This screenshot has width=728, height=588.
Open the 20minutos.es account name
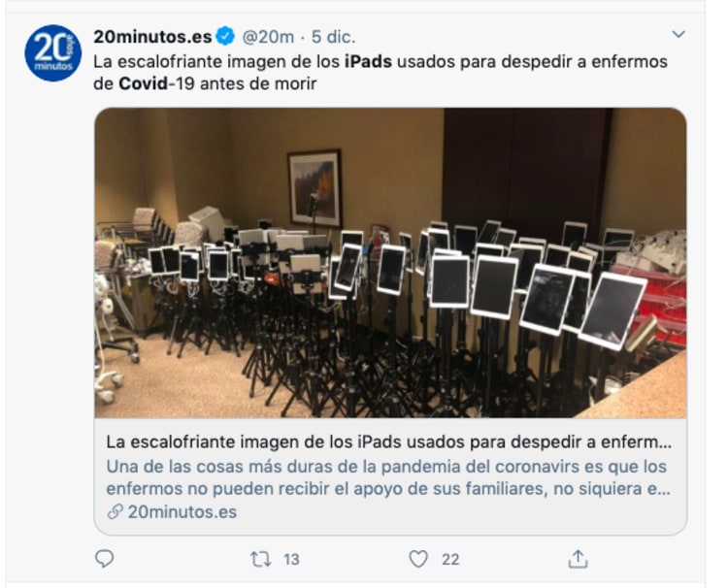tap(152, 36)
